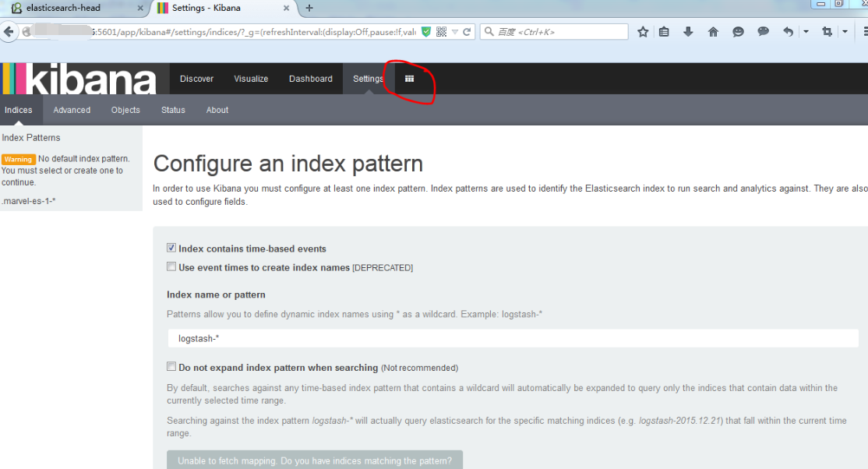The width and height of the screenshot is (868, 469).
Task: Enable Do not expand index pattern when searching
Action: [x=171, y=367]
